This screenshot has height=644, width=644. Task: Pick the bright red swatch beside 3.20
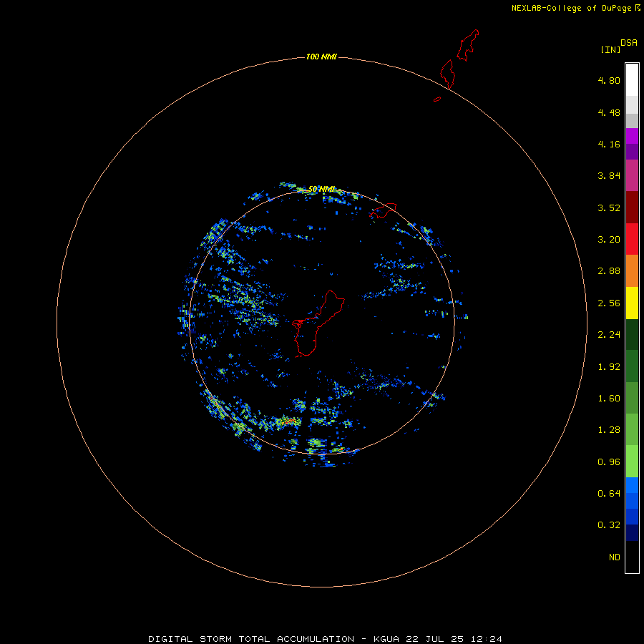tap(632, 239)
